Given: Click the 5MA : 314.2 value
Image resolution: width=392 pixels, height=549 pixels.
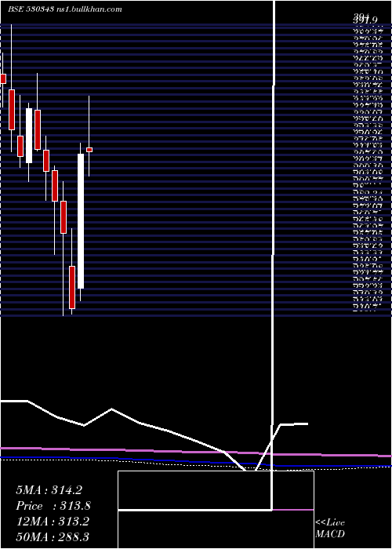Looking at the screenshot, I should [x=49, y=490].
